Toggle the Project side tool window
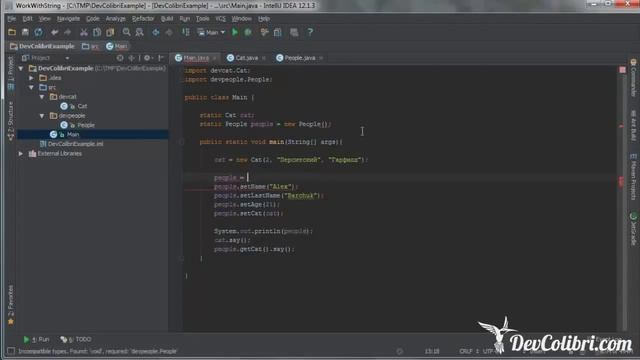 [11, 73]
